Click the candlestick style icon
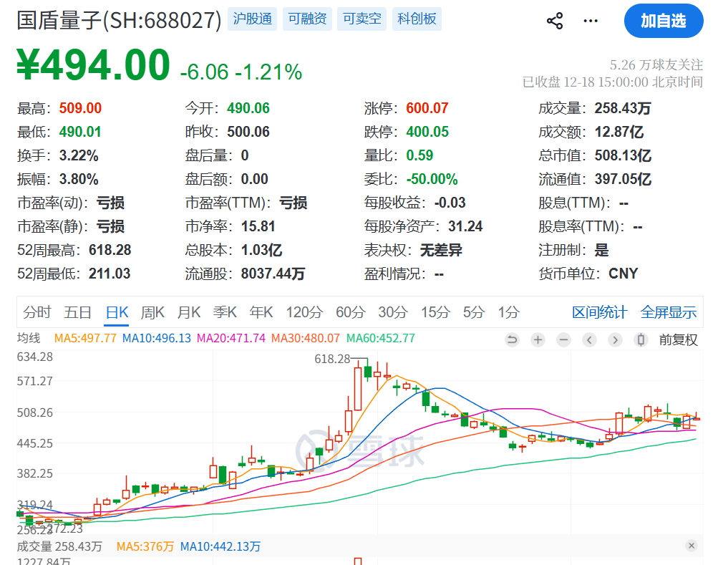The width and height of the screenshot is (728, 565). coord(641,340)
